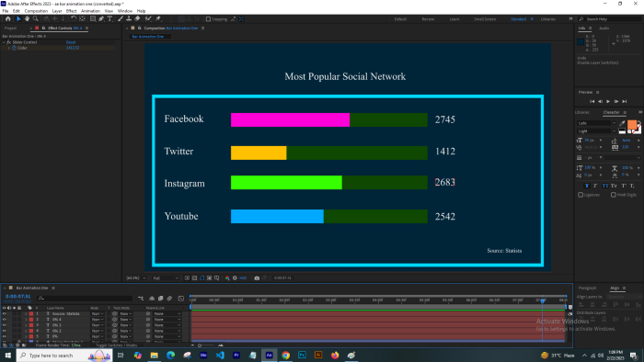Expand the Slider property
The height and width of the screenshot is (362, 644).
tap(9, 48)
